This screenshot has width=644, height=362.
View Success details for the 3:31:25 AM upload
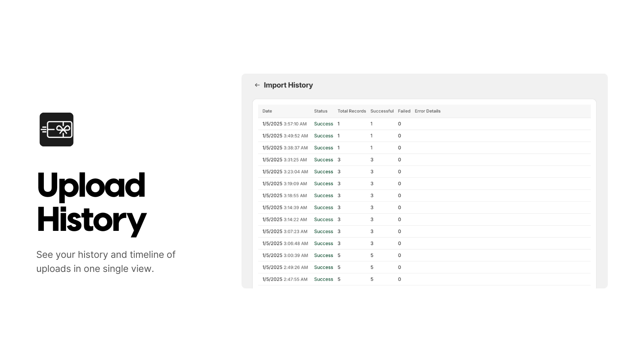click(324, 160)
